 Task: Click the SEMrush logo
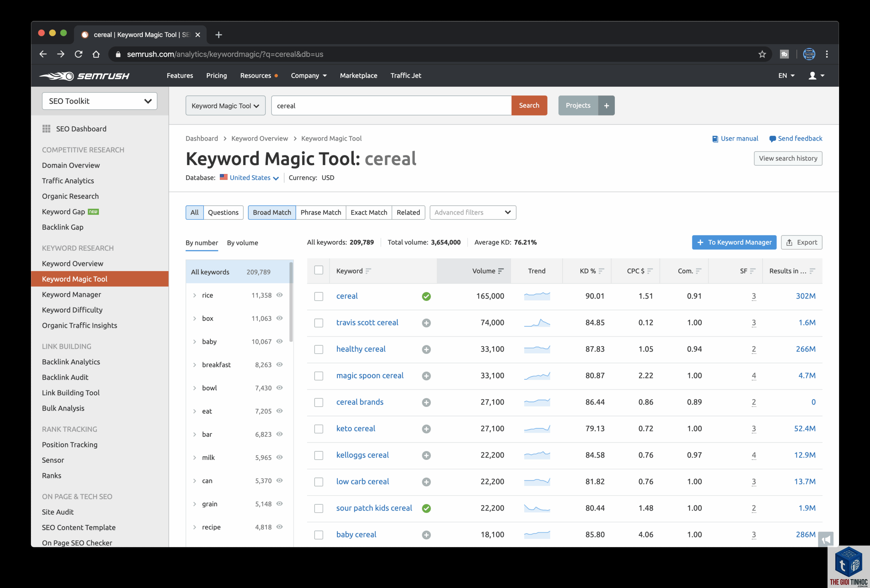coord(85,76)
